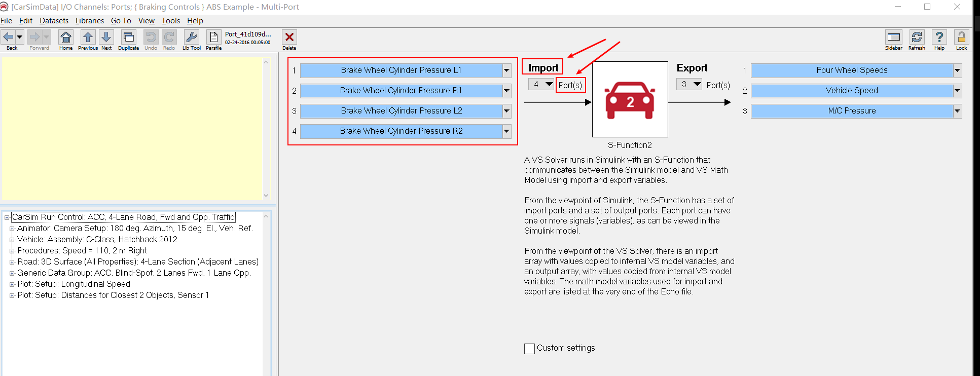The height and width of the screenshot is (376, 980).
Task: Click the Vehicle Speed link
Action: (852, 91)
